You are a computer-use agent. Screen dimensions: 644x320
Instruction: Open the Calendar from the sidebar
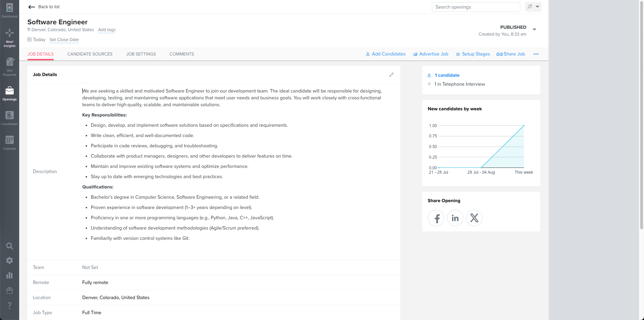pos(10,141)
